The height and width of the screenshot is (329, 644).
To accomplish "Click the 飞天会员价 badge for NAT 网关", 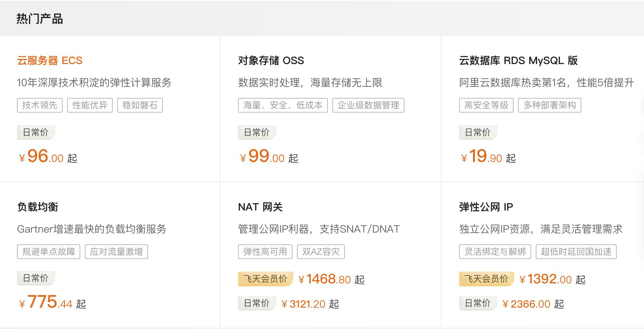I will [x=265, y=279].
